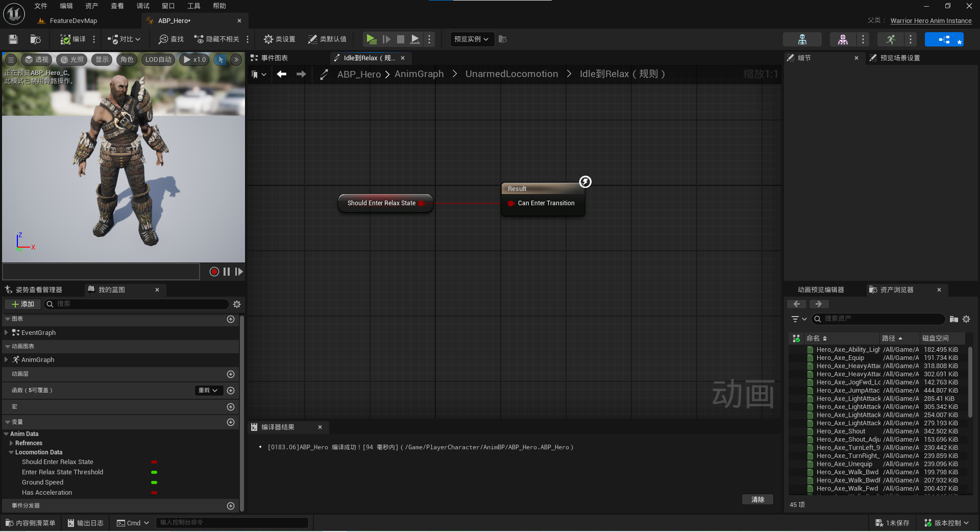
Task: Go to AnimGraph in the breadcrumb
Action: click(419, 74)
